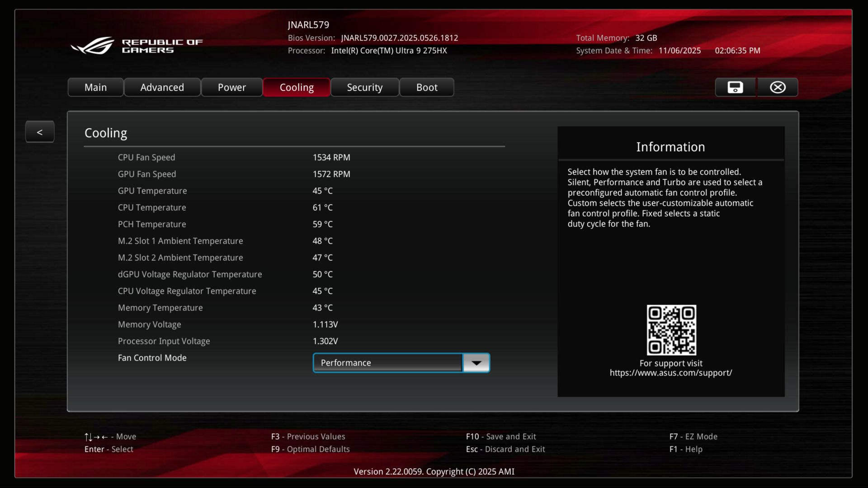
Task: Click the ROG Republic of Gamers logo
Action: tap(137, 46)
